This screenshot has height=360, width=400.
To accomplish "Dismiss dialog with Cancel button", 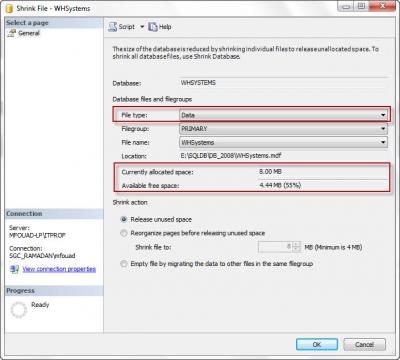I will pyautogui.click(x=364, y=344).
